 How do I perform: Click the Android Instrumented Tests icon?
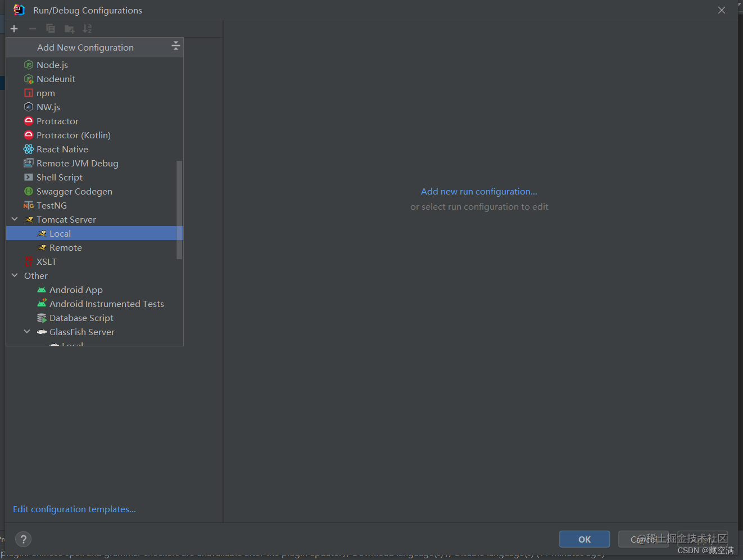click(42, 304)
